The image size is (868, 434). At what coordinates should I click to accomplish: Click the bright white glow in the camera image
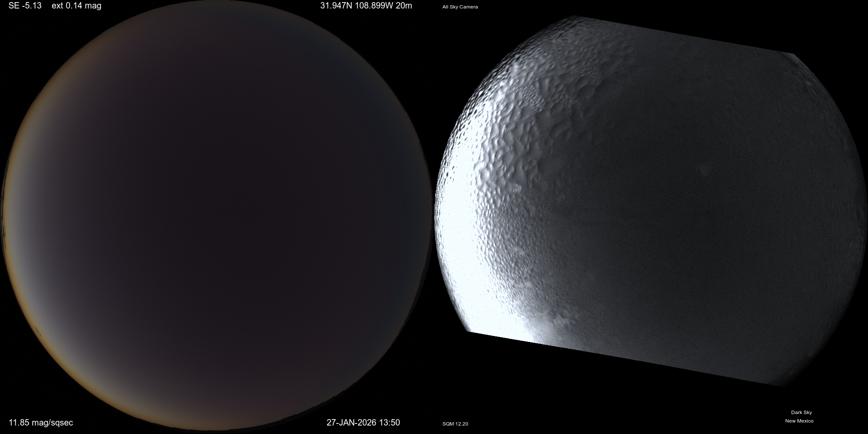(x=458, y=238)
